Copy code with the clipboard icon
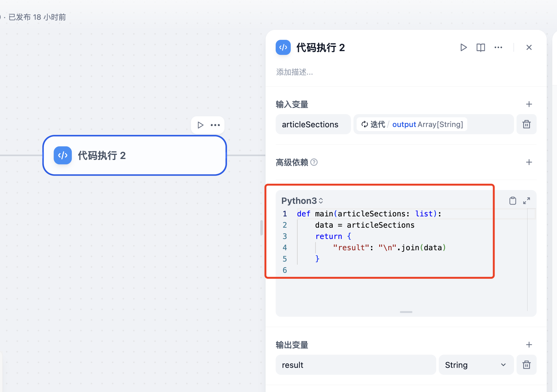557x392 pixels. [512, 201]
